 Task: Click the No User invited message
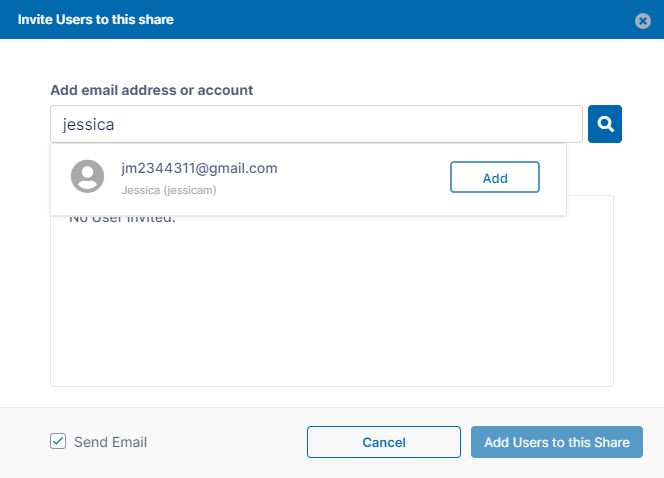click(x=122, y=219)
